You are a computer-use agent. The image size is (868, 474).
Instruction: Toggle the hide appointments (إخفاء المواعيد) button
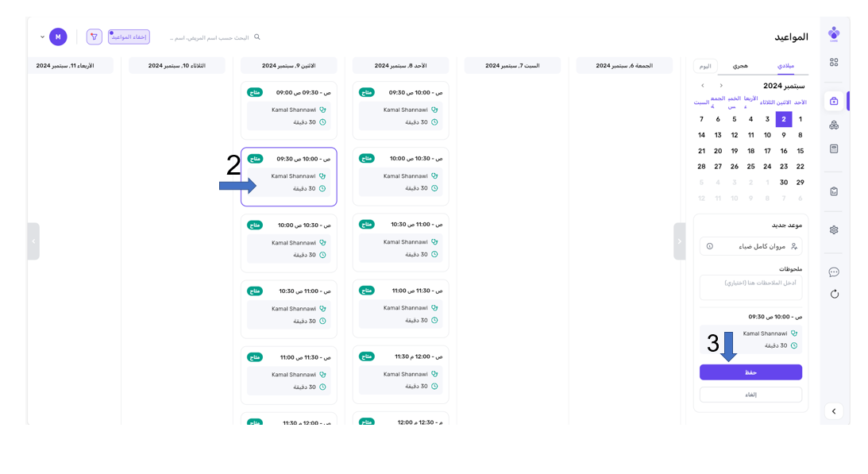click(129, 37)
